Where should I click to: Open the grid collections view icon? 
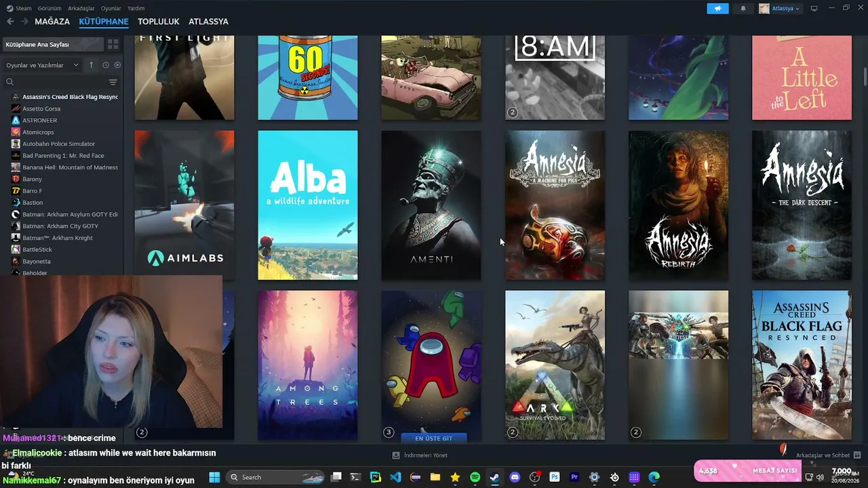tap(113, 44)
